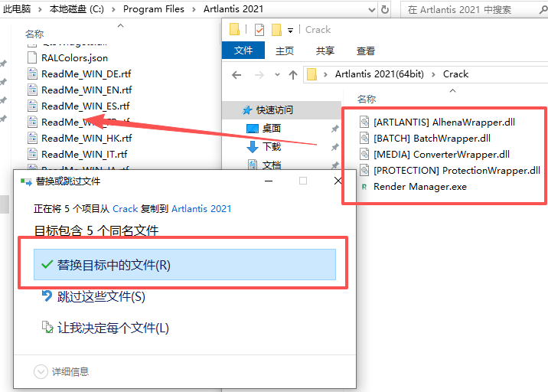Click the Artlantis 2021 destination link in dialog
Viewport: 548px width, 392px height.
coord(201,208)
